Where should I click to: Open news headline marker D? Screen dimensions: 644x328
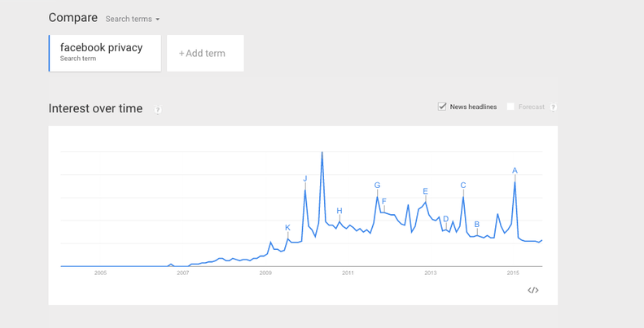click(446, 219)
